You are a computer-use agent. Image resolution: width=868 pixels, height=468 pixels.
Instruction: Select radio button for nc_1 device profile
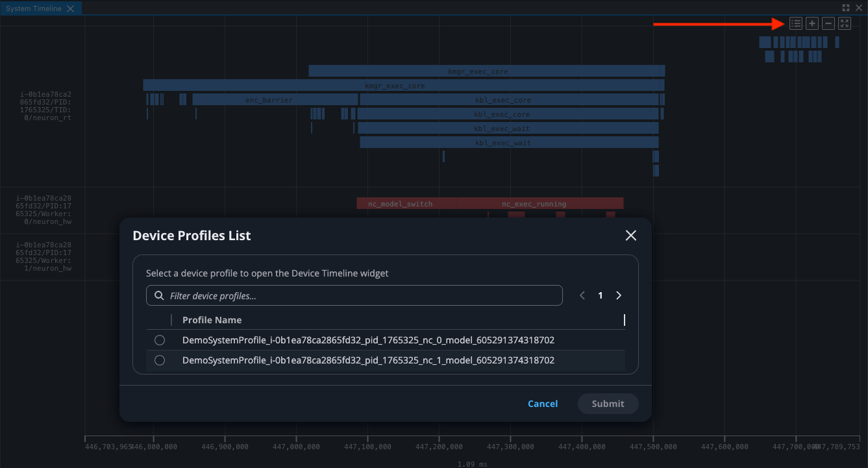pos(160,360)
